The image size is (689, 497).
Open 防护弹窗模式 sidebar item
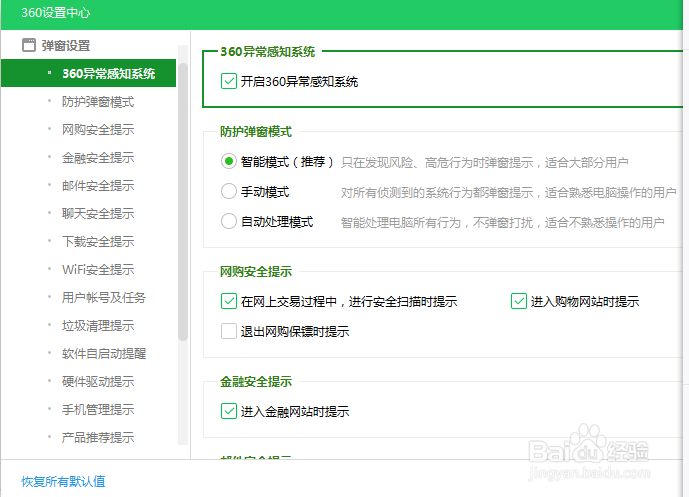point(98,102)
